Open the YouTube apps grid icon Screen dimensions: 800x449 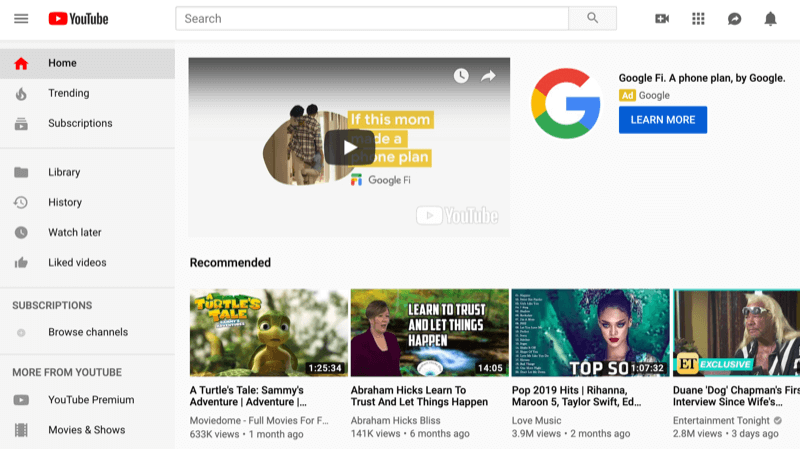click(x=698, y=19)
